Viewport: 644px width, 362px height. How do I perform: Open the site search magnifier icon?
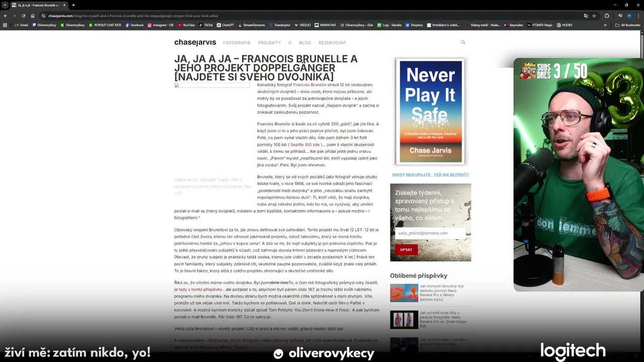coord(463,42)
